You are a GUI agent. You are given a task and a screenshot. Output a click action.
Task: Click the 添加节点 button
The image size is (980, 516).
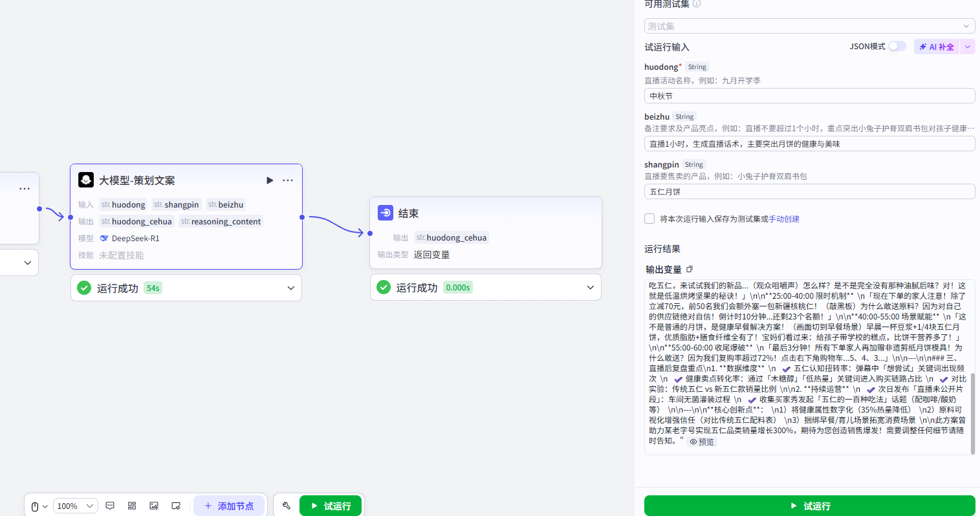pyautogui.click(x=229, y=506)
